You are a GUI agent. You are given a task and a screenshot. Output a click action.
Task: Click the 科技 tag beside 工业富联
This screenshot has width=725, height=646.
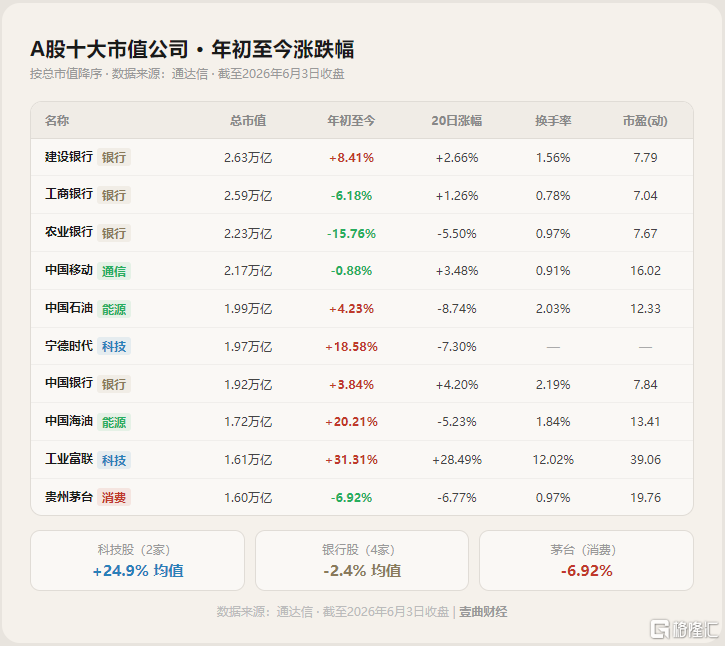coord(114,460)
